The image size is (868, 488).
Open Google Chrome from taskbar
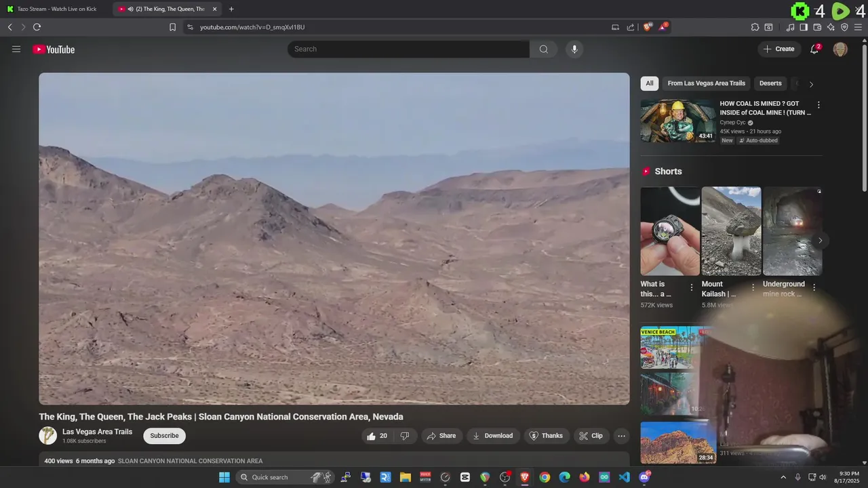(x=545, y=477)
